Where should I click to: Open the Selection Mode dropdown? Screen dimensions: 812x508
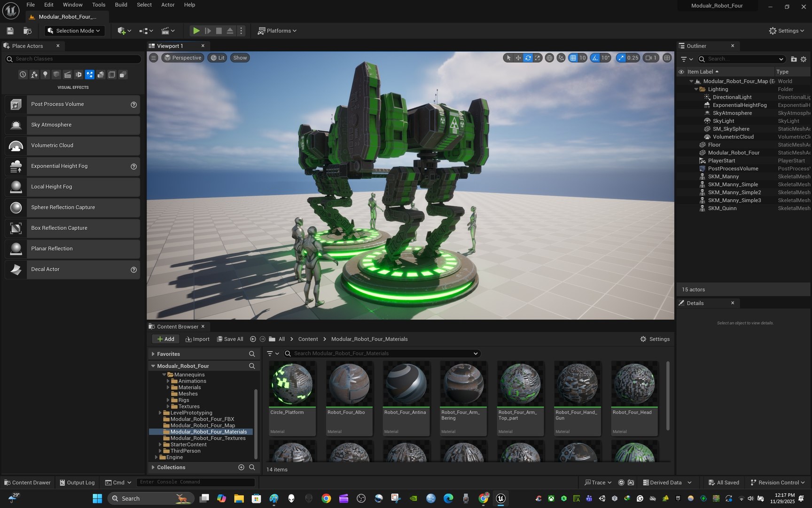pyautogui.click(x=74, y=31)
